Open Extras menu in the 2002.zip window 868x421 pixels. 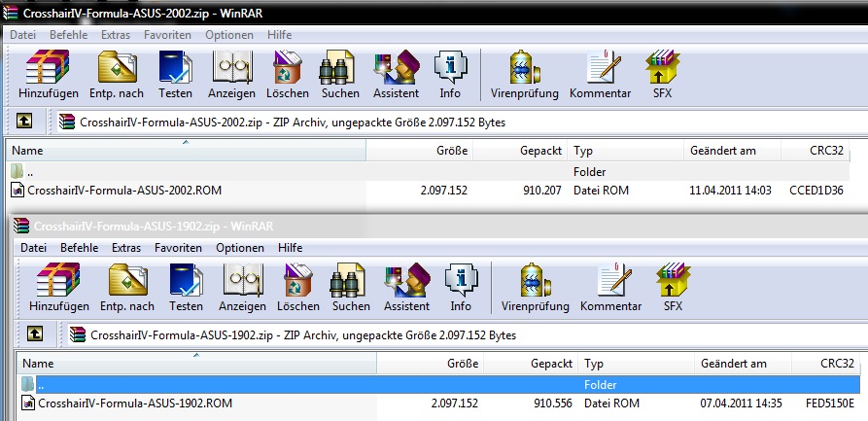116,35
